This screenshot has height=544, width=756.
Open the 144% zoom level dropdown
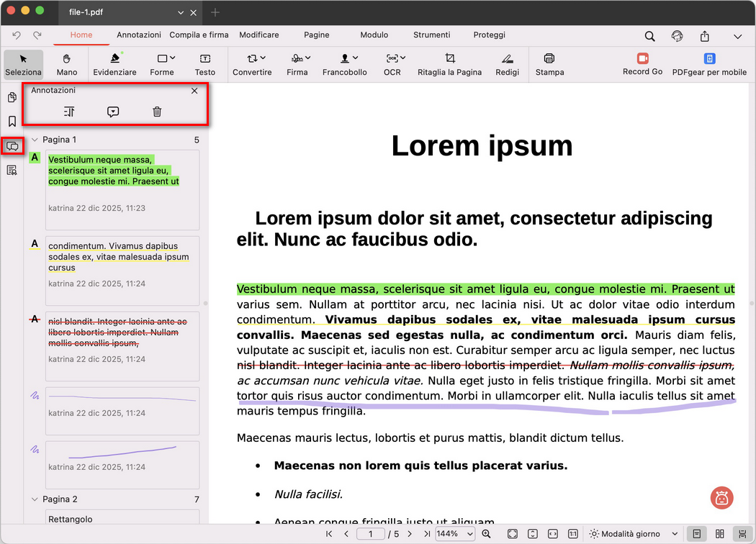(x=455, y=534)
